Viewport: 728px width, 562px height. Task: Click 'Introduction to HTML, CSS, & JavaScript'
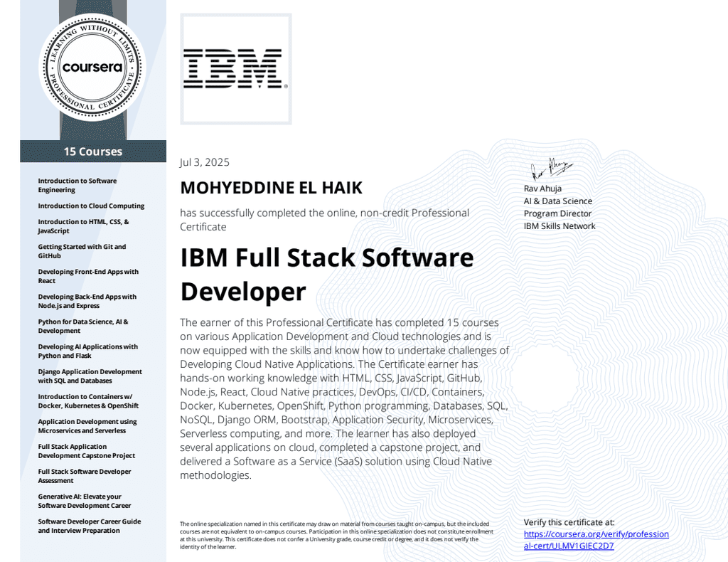click(84, 226)
